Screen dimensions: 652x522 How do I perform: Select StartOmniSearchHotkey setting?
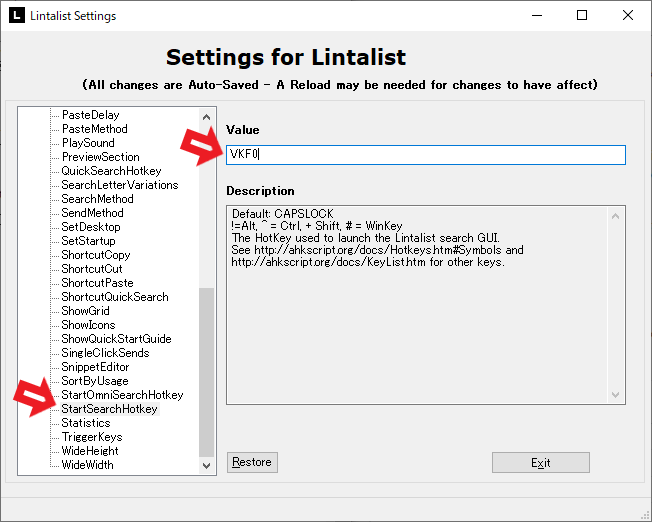(x=122, y=395)
